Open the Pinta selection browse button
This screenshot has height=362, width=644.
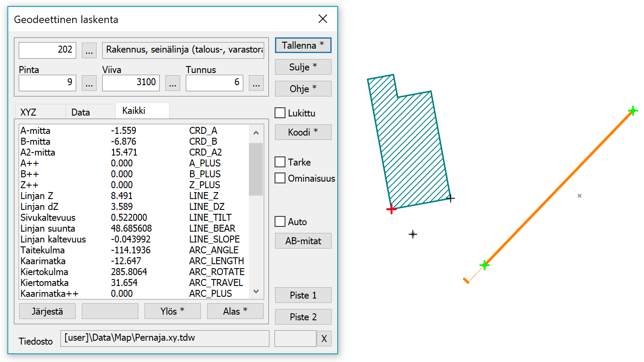[x=89, y=83]
